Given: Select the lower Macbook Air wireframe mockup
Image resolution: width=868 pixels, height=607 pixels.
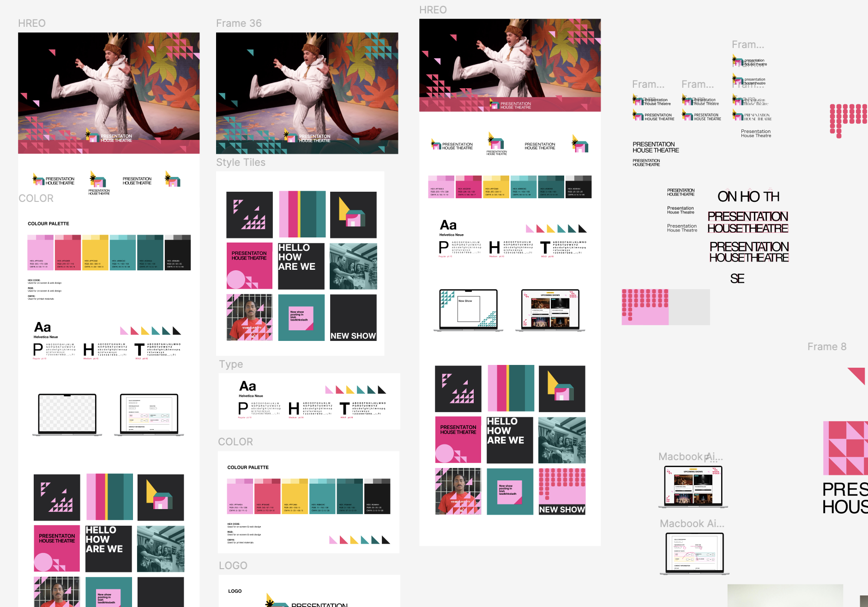Looking at the screenshot, I should [694, 553].
